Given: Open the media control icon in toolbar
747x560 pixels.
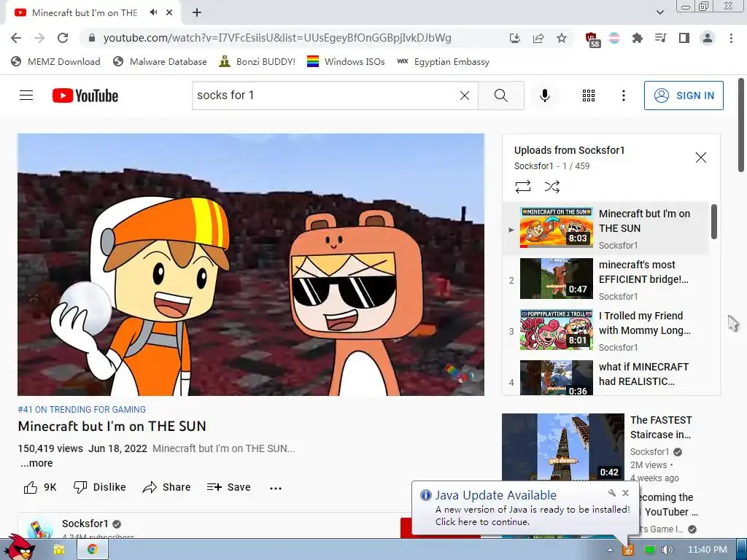Looking at the screenshot, I should (661, 38).
